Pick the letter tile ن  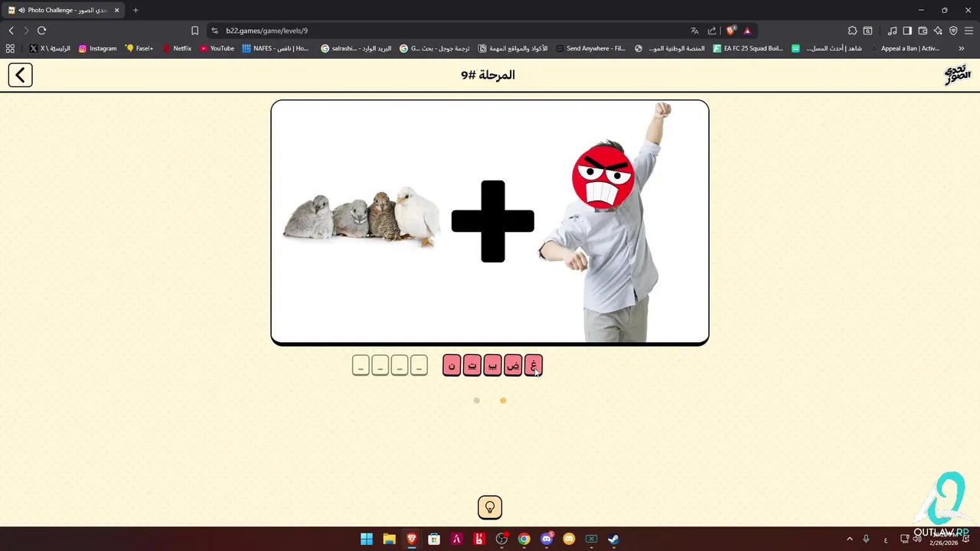pos(452,366)
